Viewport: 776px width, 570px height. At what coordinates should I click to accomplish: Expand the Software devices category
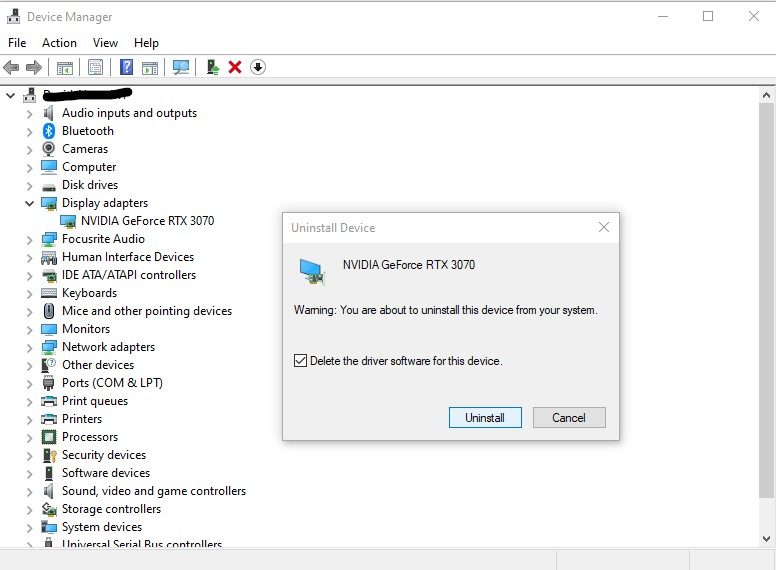[29, 474]
